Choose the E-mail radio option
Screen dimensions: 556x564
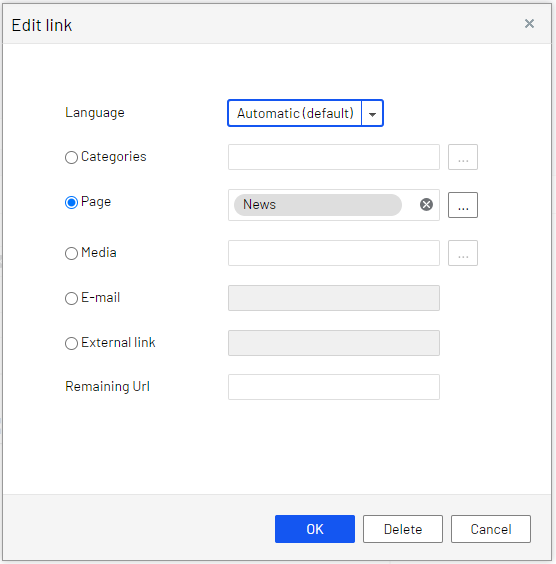[x=71, y=298]
